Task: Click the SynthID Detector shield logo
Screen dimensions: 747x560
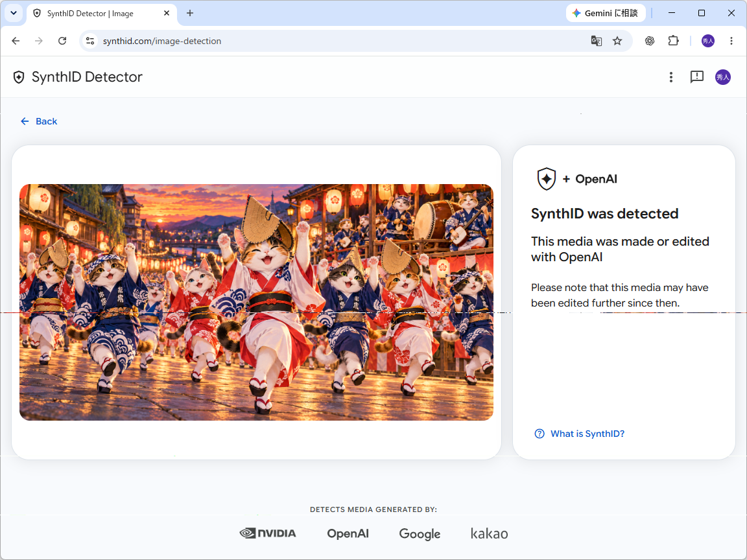Action: (19, 77)
